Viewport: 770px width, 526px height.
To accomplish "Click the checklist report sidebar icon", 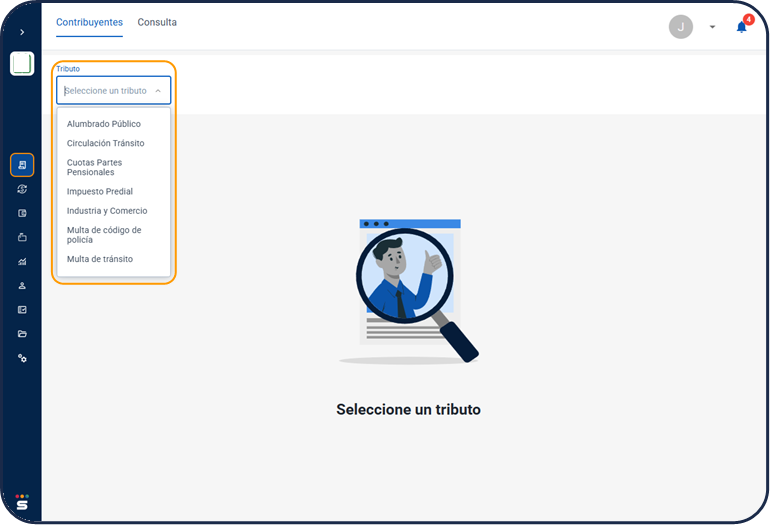I will [x=22, y=310].
